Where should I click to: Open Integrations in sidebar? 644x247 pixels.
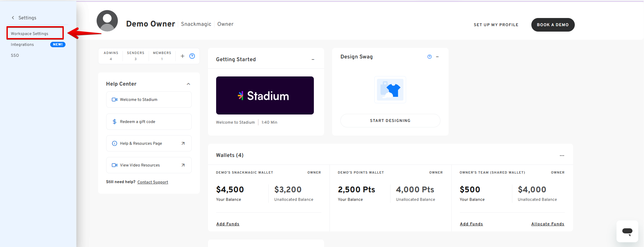(x=22, y=45)
